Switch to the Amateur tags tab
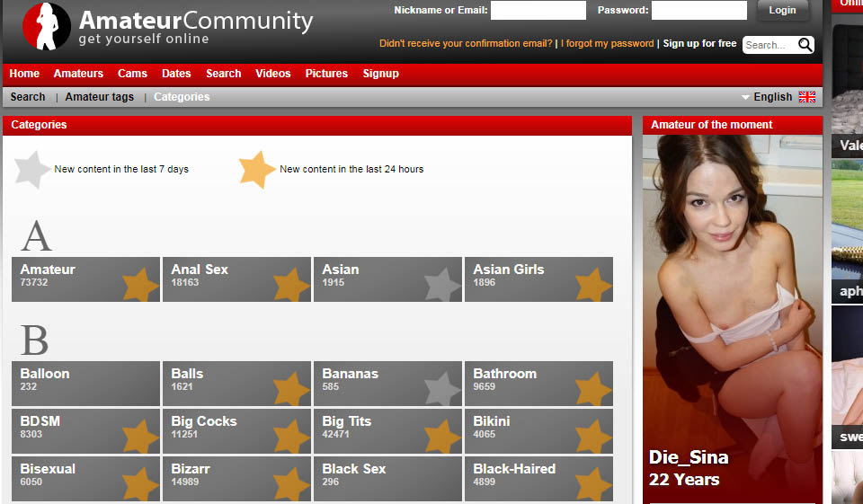 tap(99, 97)
